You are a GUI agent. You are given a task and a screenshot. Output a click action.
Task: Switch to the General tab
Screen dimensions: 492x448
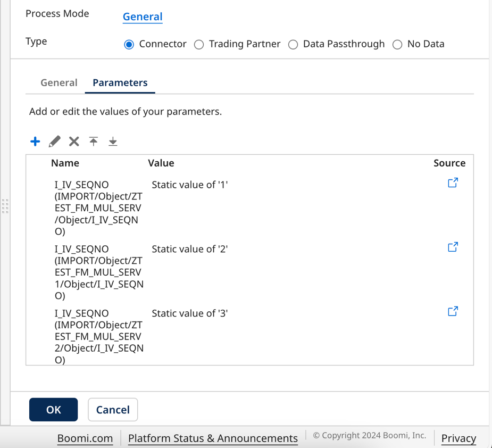click(59, 82)
